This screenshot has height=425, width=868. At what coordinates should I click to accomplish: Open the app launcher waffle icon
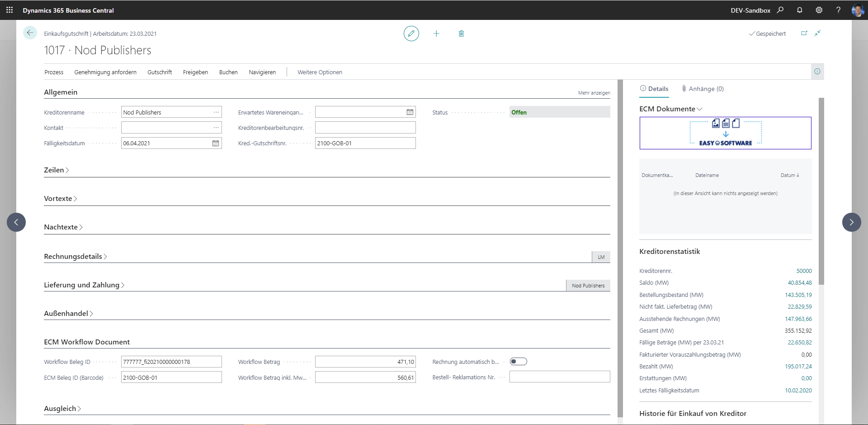coord(9,10)
